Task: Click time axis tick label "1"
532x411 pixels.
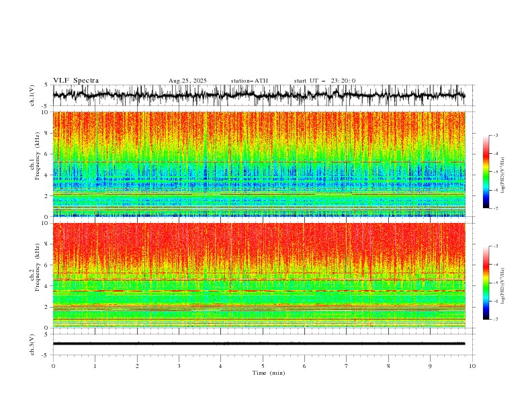Action: 95,366
